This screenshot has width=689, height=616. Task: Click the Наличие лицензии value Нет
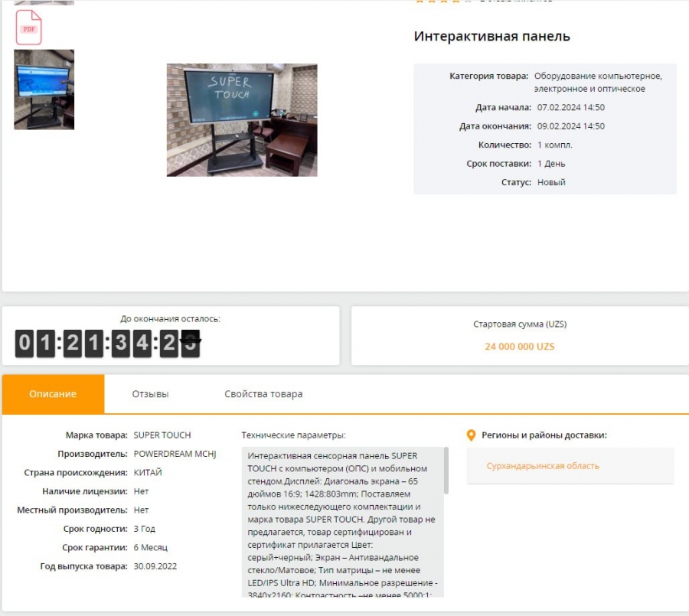click(141, 492)
